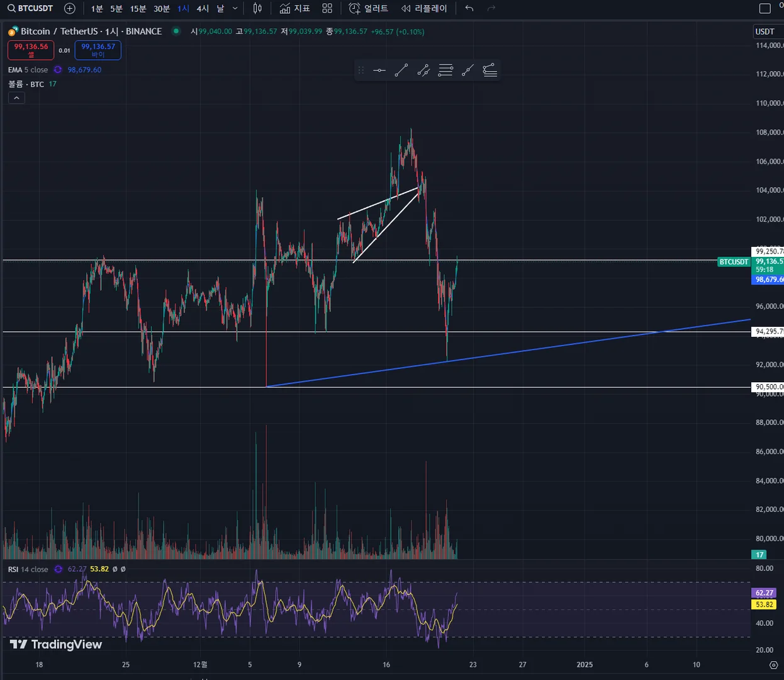Select the 1분 timeframe
Screen dimensions: 784x680
[x=97, y=8]
